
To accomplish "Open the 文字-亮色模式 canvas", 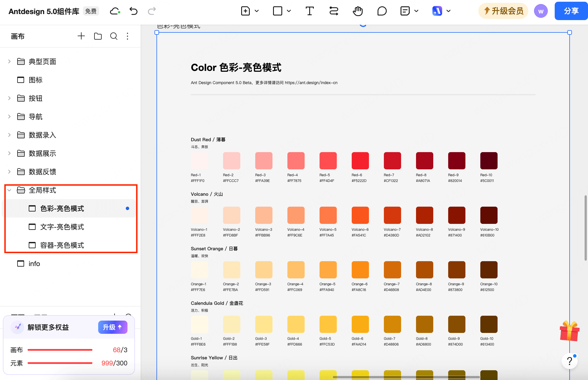I will point(62,227).
